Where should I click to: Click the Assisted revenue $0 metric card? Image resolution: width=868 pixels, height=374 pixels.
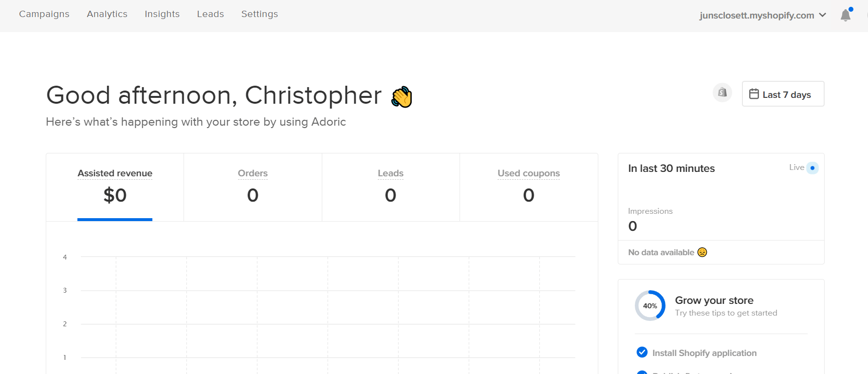pos(114,187)
